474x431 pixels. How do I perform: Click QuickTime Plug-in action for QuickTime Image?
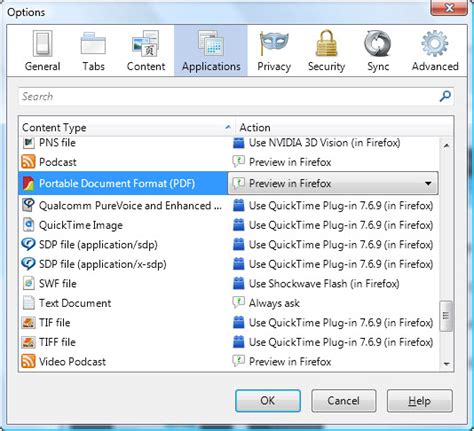[341, 225]
